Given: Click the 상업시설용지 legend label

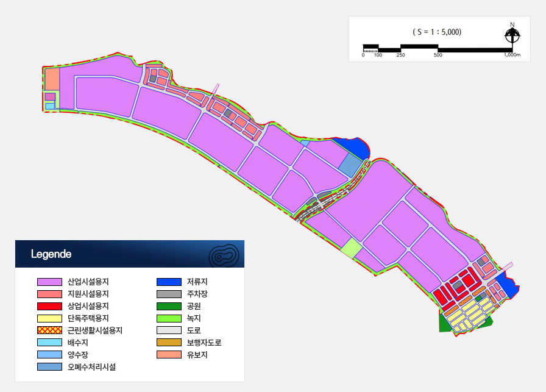Looking at the screenshot, I should [x=88, y=306].
